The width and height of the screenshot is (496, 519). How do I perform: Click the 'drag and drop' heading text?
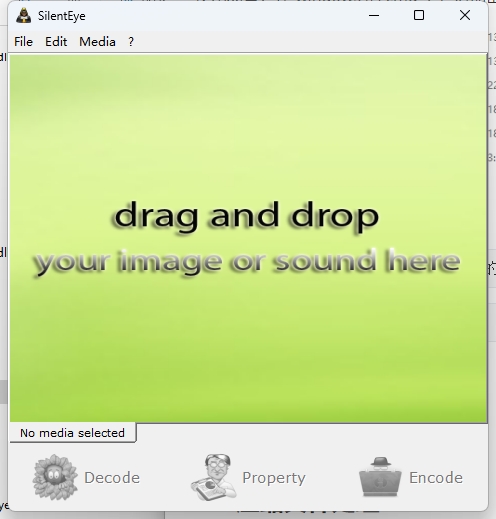246,216
